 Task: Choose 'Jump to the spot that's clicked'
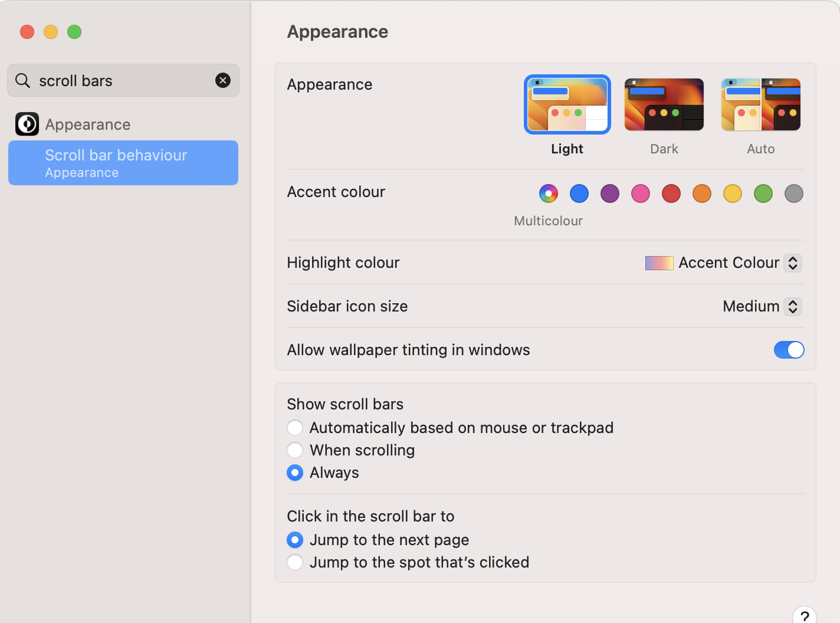coord(295,562)
